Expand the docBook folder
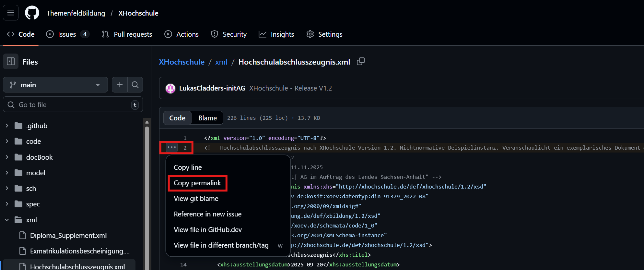Viewport: 644px width, 270px height. [7, 157]
